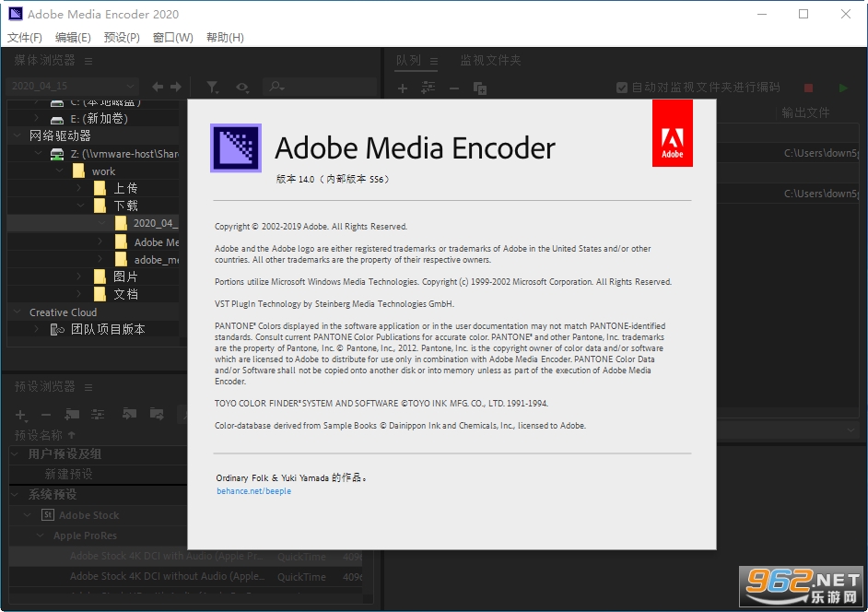
Task: Click the export presets icon
Action: pyautogui.click(x=157, y=414)
